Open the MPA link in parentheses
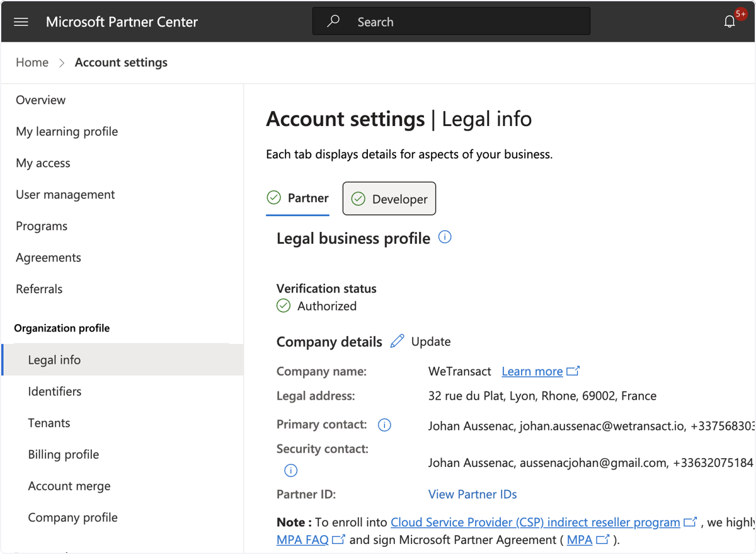756x554 pixels. (580, 540)
